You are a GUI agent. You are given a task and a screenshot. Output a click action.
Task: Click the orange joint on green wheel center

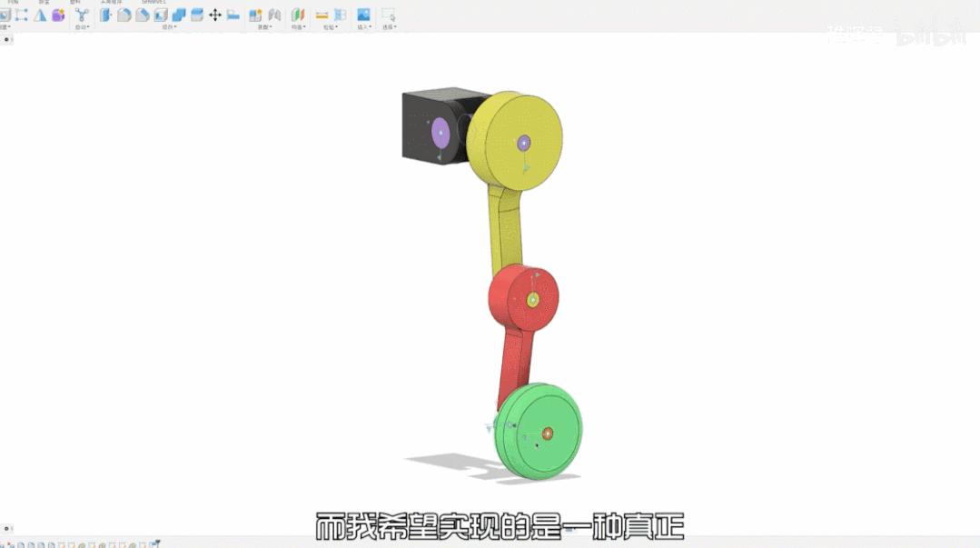click(x=547, y=433)
